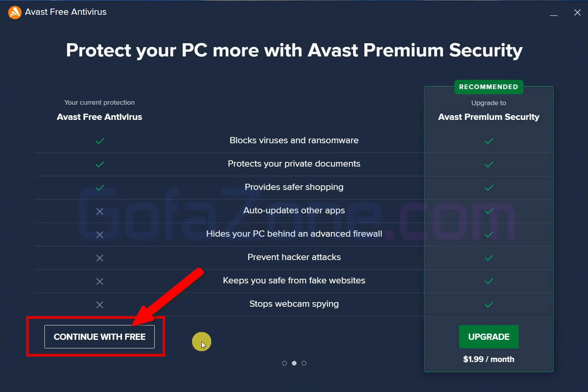Select the first carousel page dot
The height and width of the screenshot is (392, 588).
[284, 363]
